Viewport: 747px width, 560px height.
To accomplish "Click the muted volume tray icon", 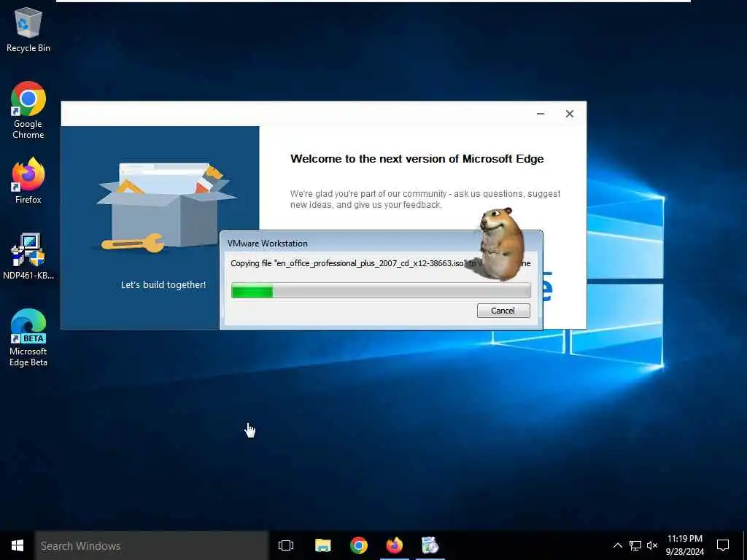I will 652,545.
